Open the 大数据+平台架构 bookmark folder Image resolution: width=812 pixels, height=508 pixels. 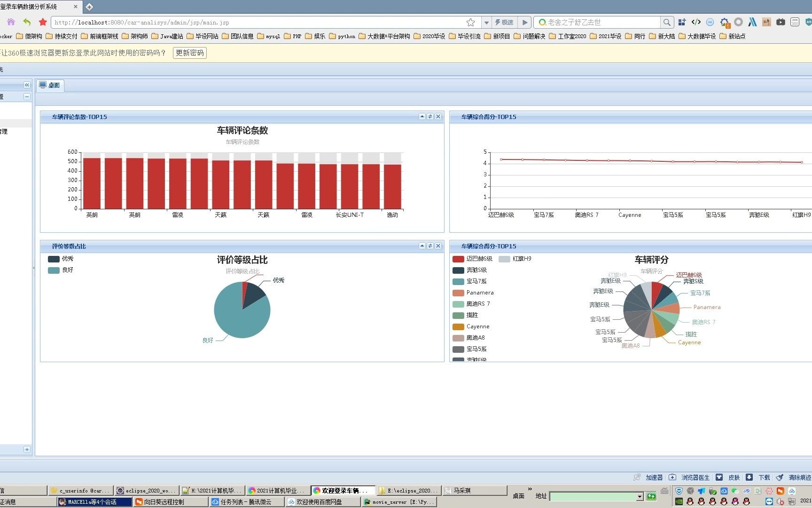pyautogui.click(x=384, y=36)
